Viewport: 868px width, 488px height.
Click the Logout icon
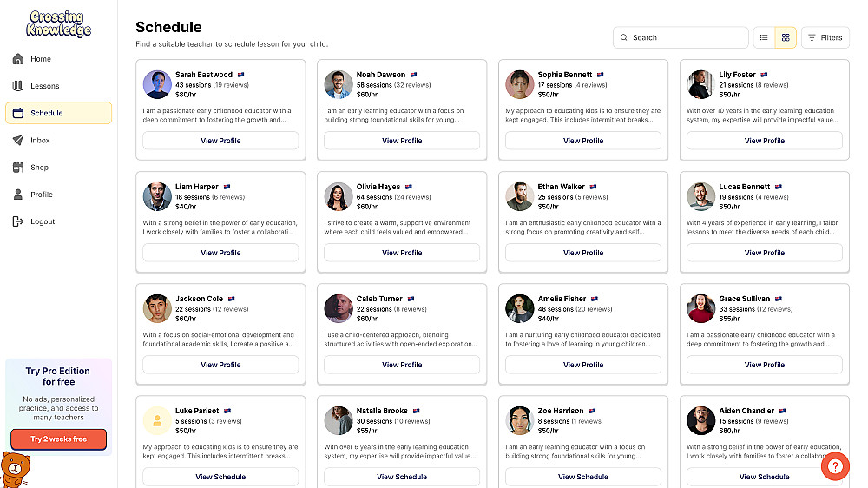[18, 221]
